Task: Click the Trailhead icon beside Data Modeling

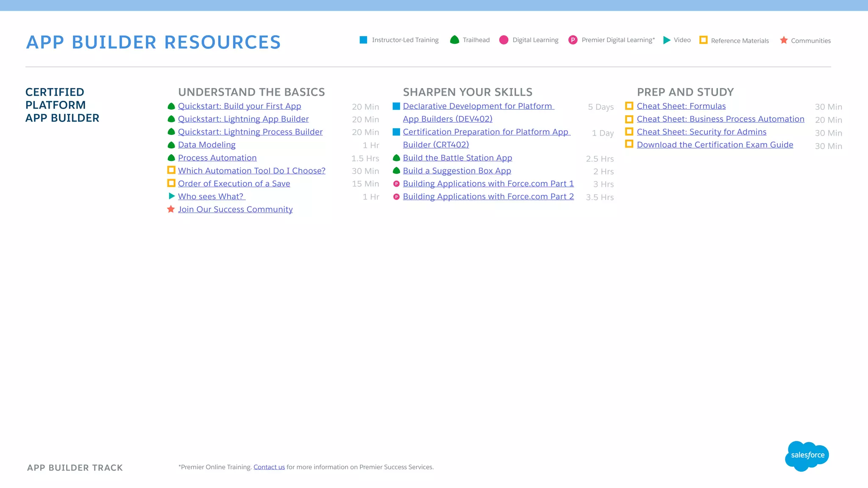Action: [171, 145]
